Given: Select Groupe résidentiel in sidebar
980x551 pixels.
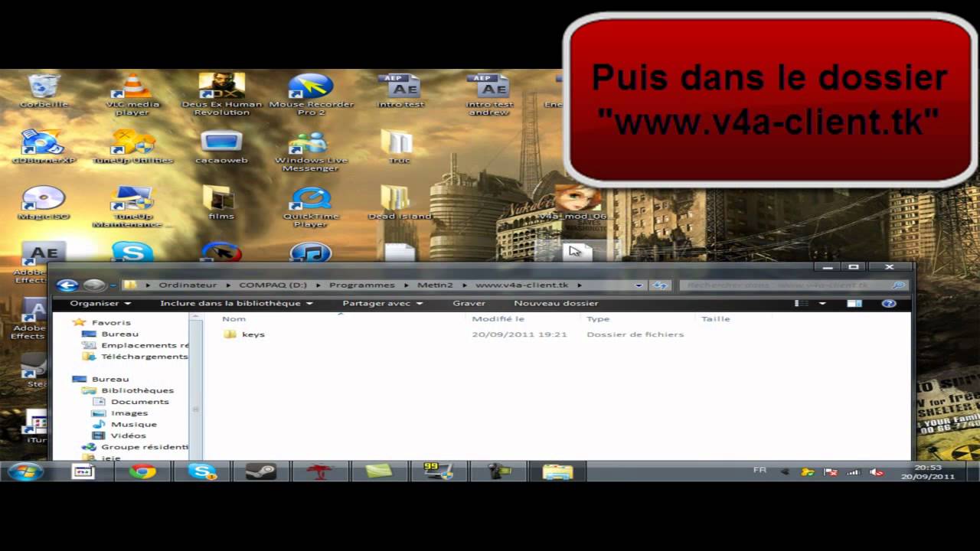Looking at the screenshot, I should tap(136, 447).
